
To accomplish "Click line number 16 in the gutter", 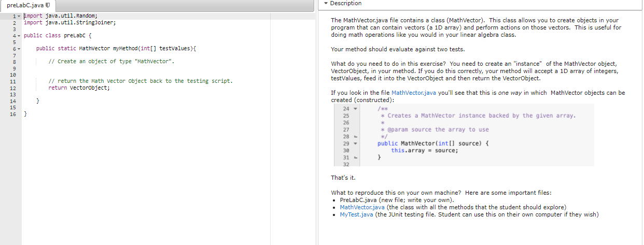I will pos(12,114).
